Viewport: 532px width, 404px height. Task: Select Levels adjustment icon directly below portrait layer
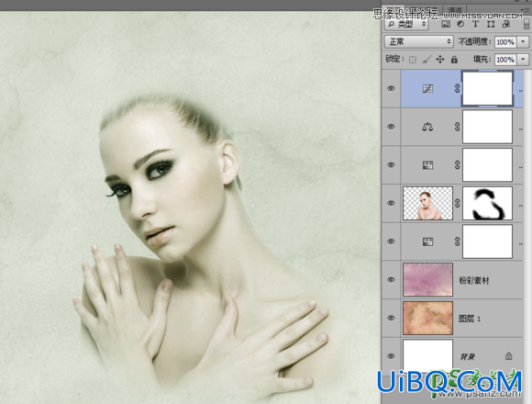coord(427,241)
